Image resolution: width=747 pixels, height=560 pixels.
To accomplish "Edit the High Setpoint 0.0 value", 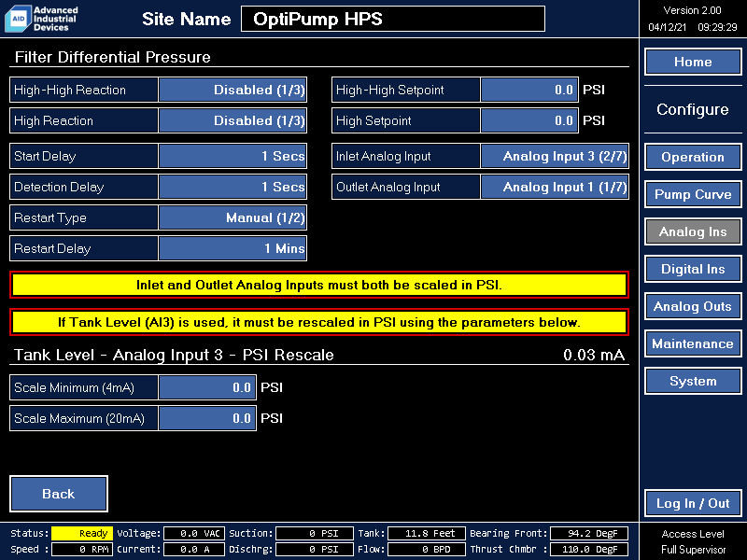I will click(x=529, y=121).
